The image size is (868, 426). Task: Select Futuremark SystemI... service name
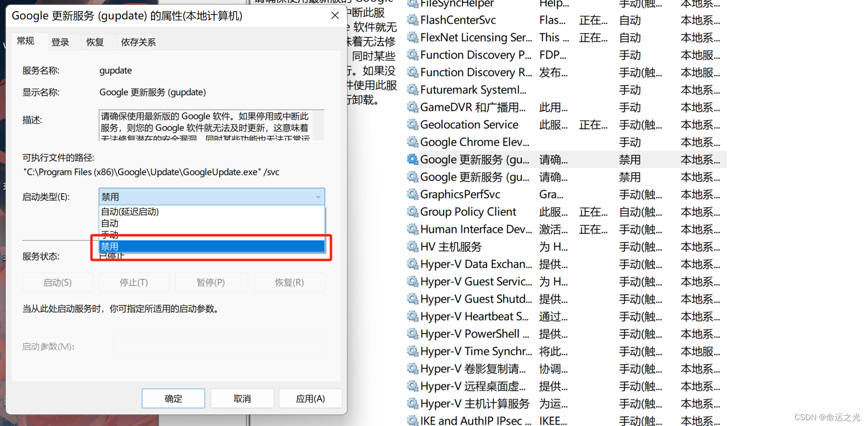[474, 90]
